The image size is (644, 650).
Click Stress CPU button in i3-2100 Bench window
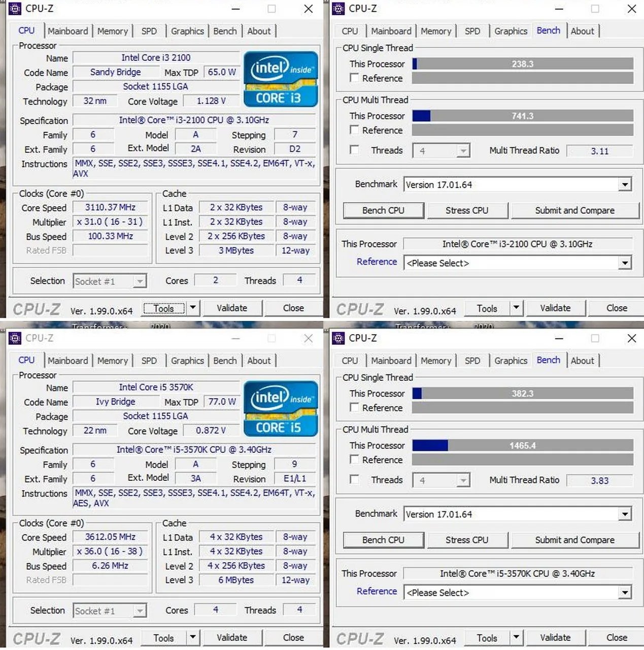tap(467, 210)
